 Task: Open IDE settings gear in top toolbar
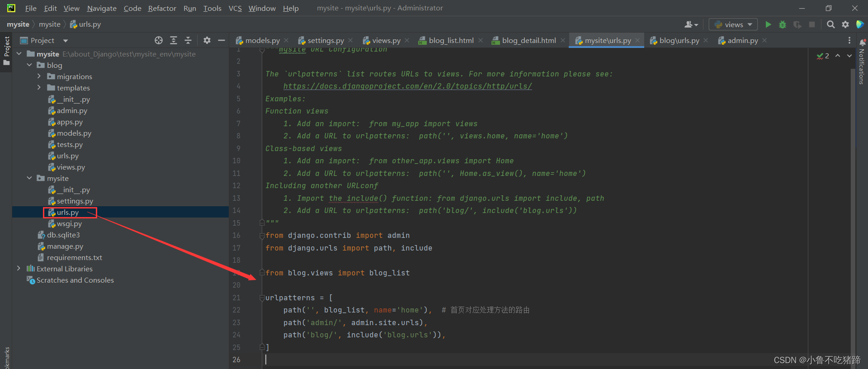pyautogui.click(x=845, y=24)
